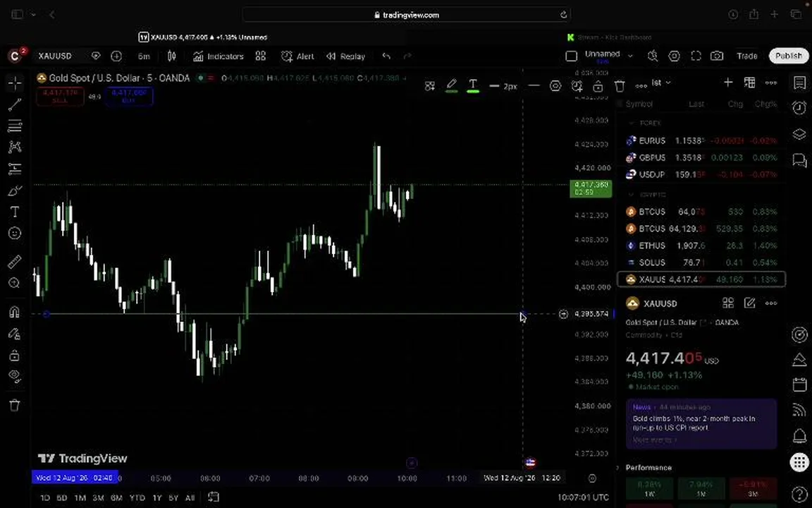The height and width of the screenshot is (508, 812).
Task: Remove drawings with the sidebar trash icon
Action: click(15, 406)
